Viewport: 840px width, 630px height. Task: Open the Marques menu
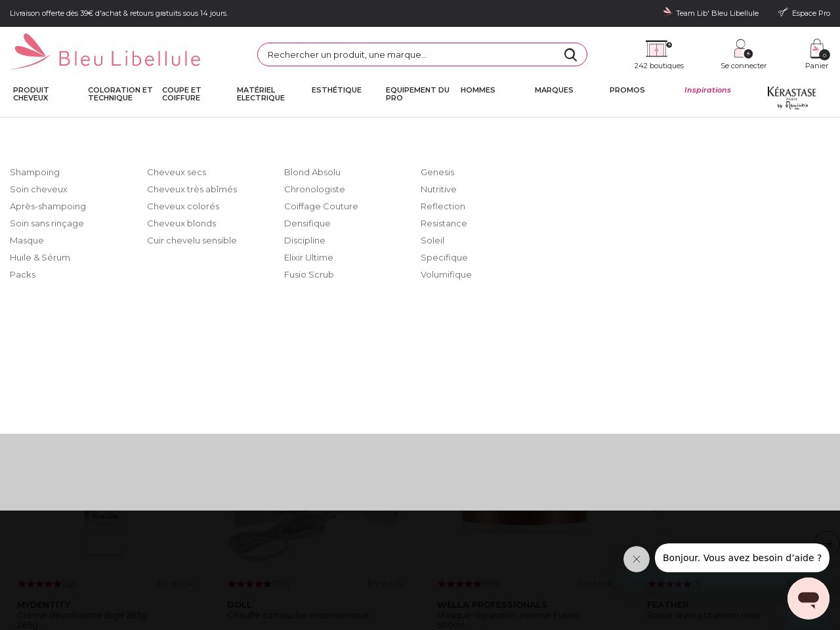[x=554, y=90]
